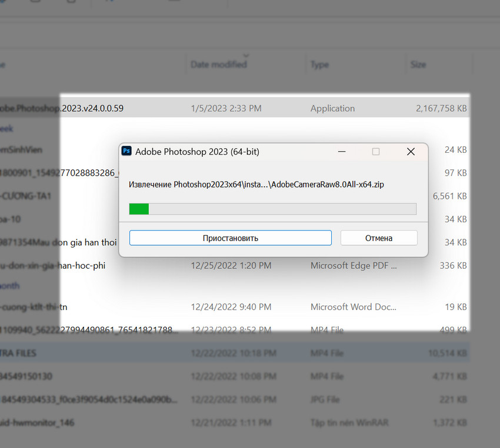Click the "1,372 KB" size cell

pos(449,423)
